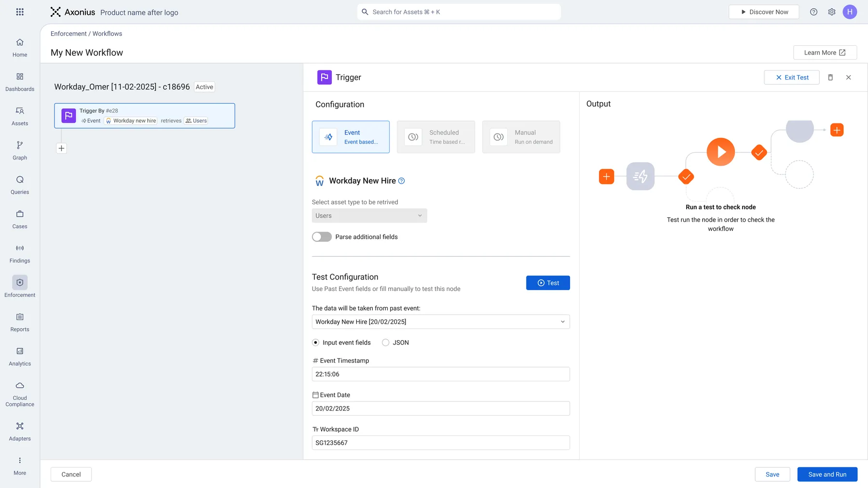Viewport: 868px width, 488px height.
Task: Click the Enforcement breadcrumb link
Action: [68, 34]
